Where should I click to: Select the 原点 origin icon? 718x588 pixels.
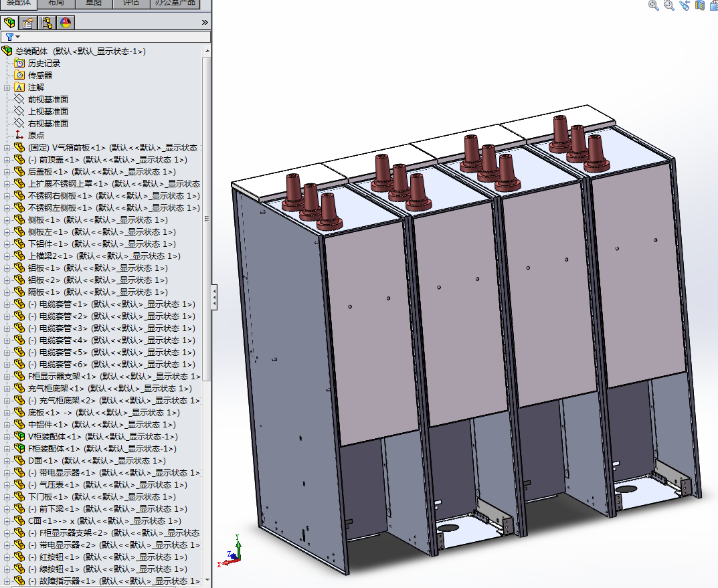tap(19, 135)
